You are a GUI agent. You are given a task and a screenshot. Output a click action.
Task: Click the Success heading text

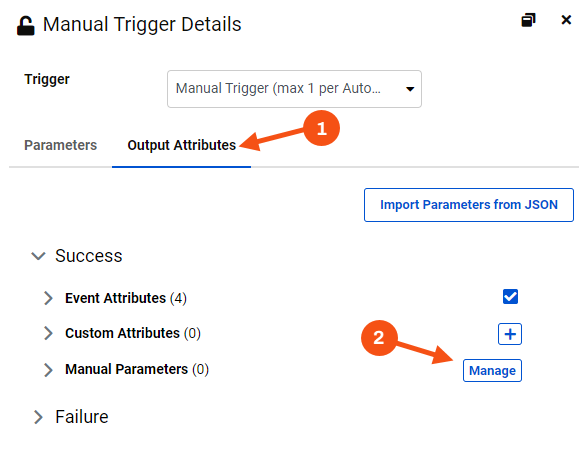(x=88, y=256)
